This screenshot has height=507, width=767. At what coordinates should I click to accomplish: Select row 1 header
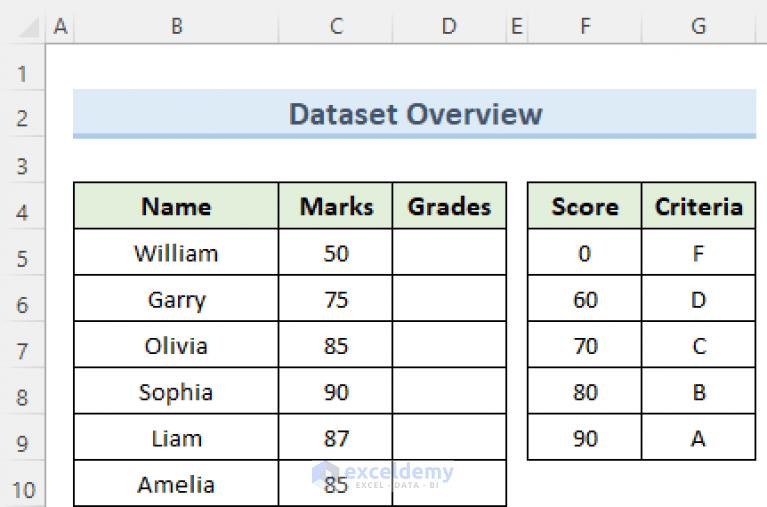coord(22,68)
